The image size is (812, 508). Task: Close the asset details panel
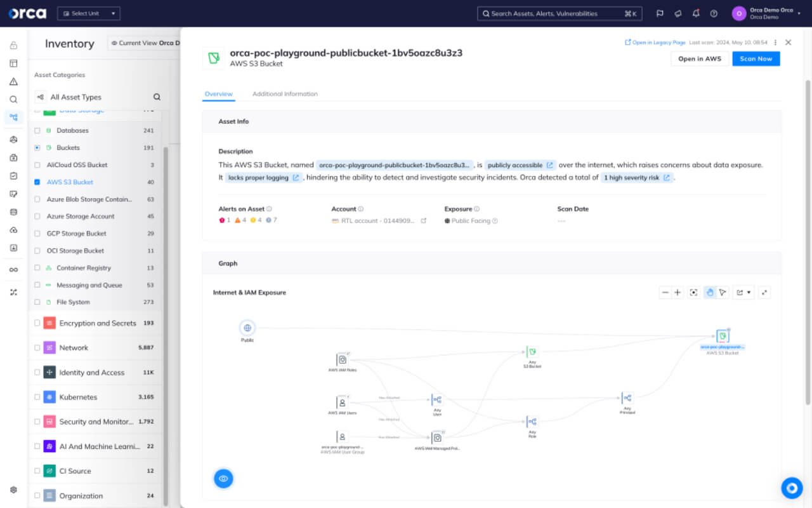pos(788,43)
